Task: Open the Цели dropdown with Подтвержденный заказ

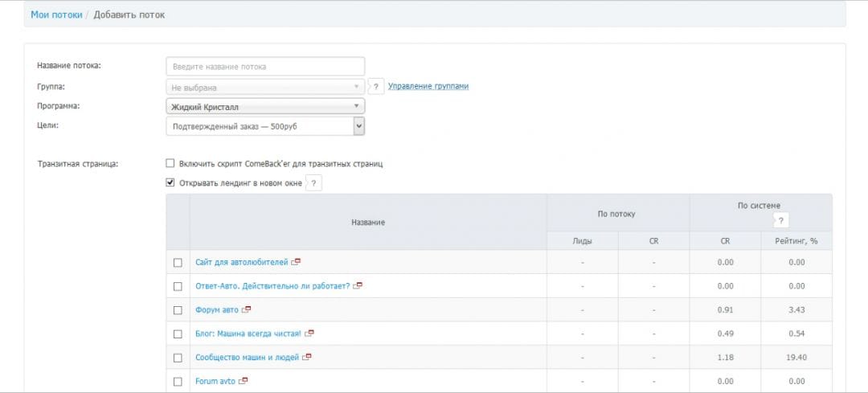Action: (x=264, y=126)
